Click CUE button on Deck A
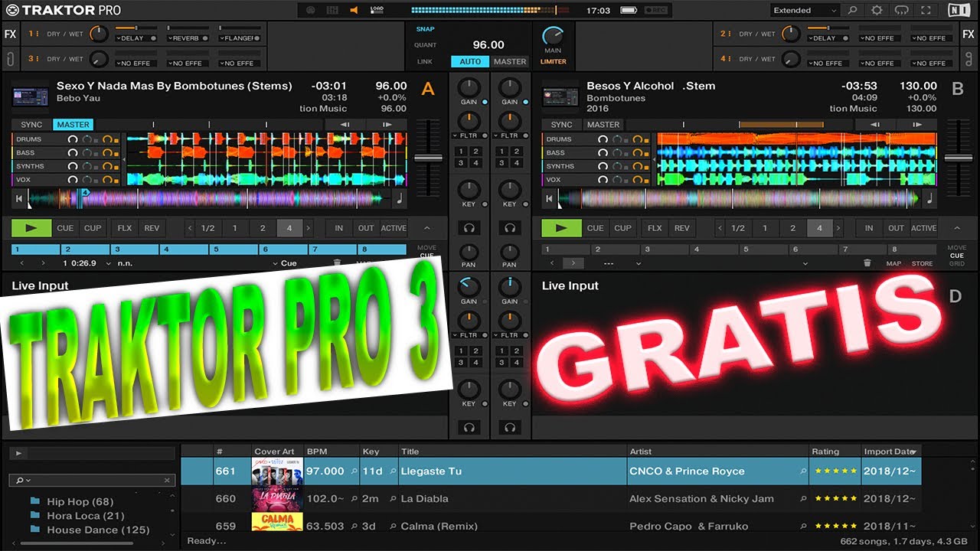Screen dimensions: 980x551 pos(66,228)
